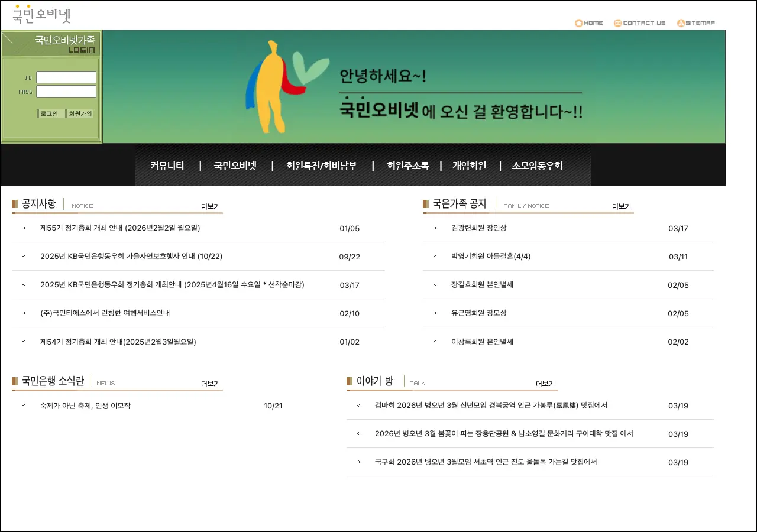
Task: Open the 커뮤니티 menu
Action: (167, 166)
